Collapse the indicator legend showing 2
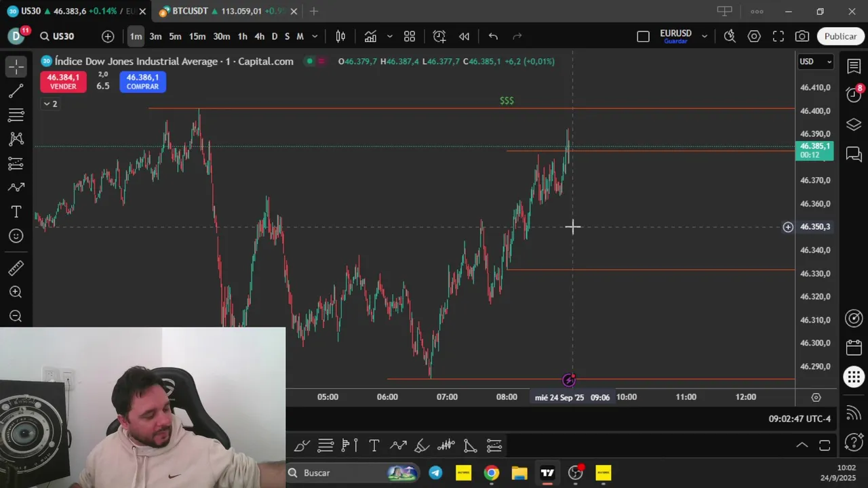Viewport: 868px width, 488px height. click(50, 104)
